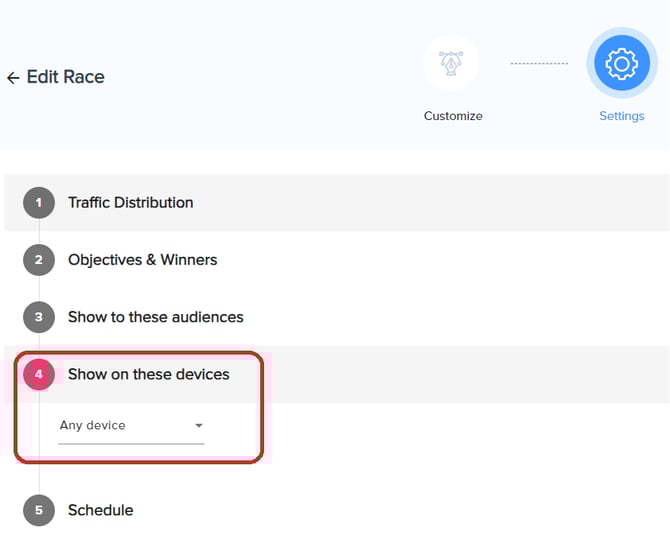Expand the Schedule section

tap(100, 510)
